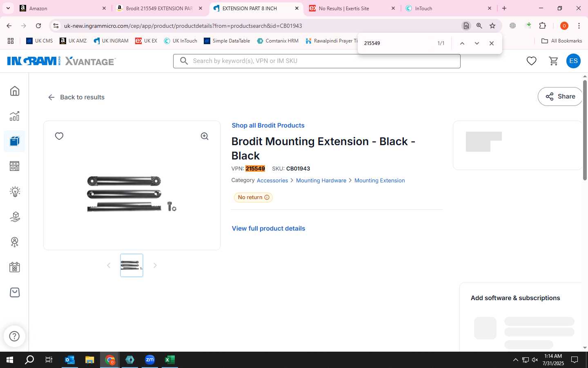Open View full product details link
This screenshot has width=588, height=368.
pyautogui.click(x=268, y=229)
